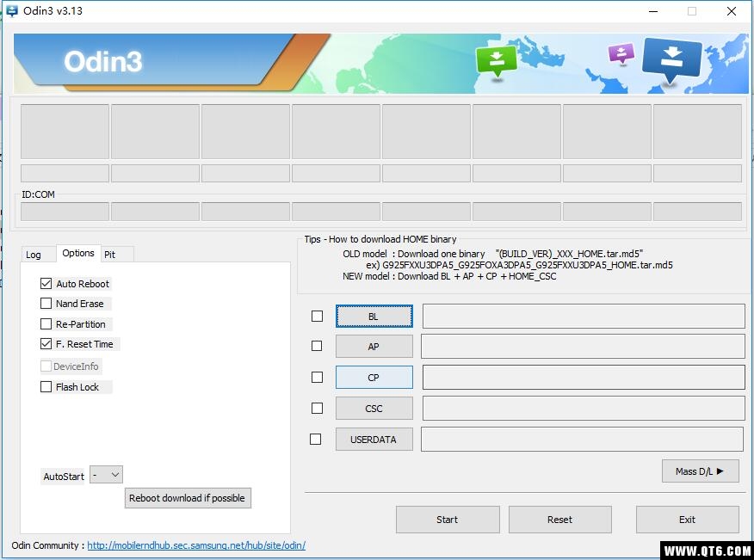This screenshot has height=560, width=754.
Task: Click the BL file path field
Action: [x=584, y=316]
